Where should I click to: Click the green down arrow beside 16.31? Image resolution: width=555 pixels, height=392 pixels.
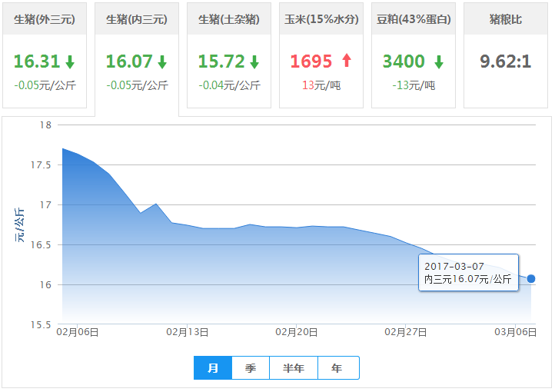[x=70, y=62]
